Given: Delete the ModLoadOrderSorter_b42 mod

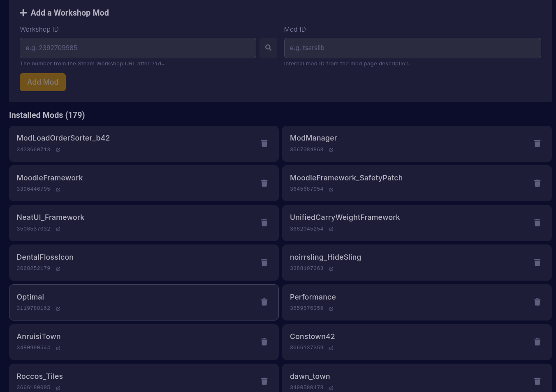Looking at the screenshot, I should 264,143.
